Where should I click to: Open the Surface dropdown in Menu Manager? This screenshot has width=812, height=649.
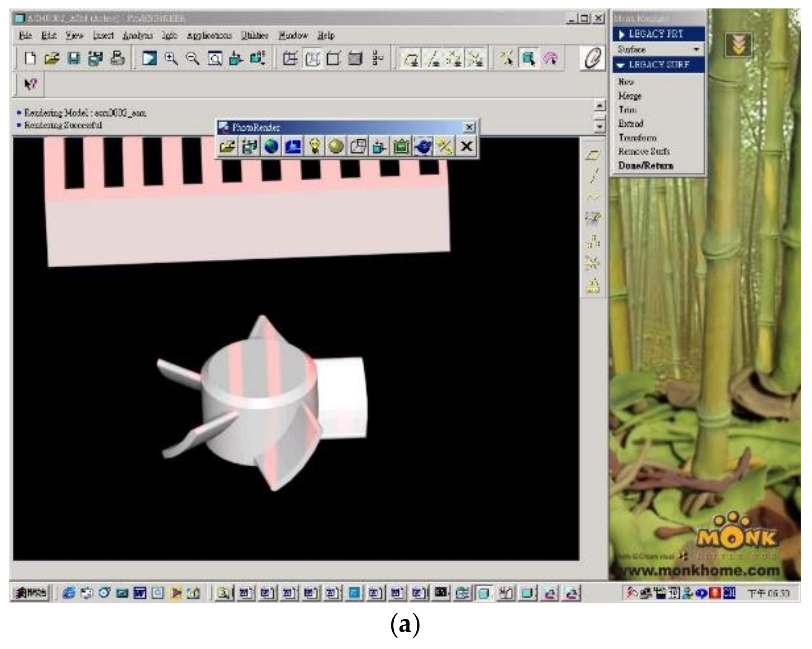tap(659, 49)
